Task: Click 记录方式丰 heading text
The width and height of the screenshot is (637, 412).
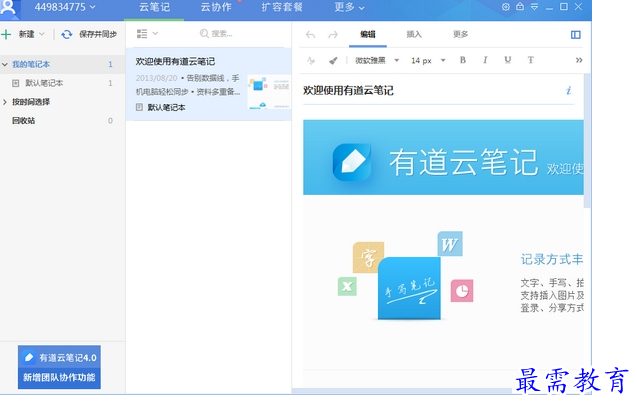Action: [x=552, y=259]
